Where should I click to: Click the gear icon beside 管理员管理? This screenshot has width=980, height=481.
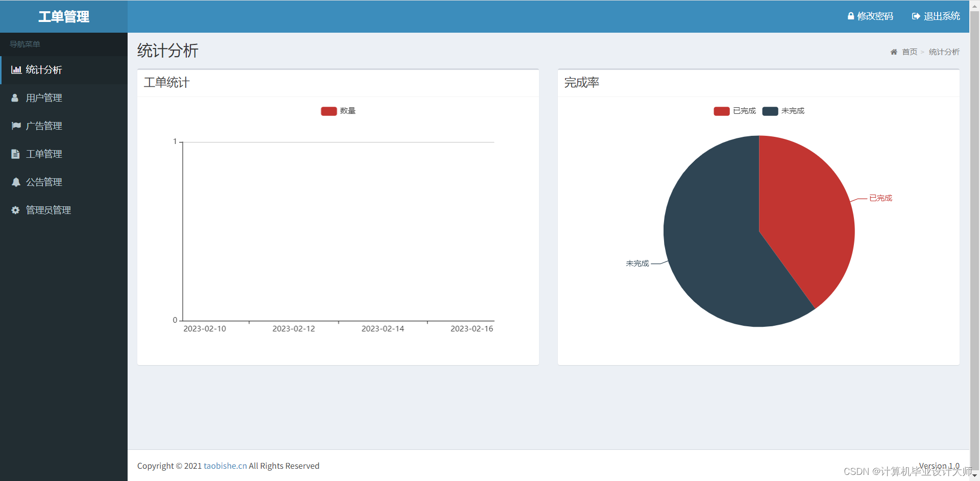[x=15, y=210]
